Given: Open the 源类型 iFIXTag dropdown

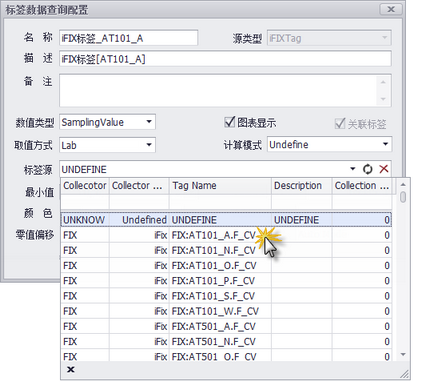Looking at the screenshot, I should 385,38.
